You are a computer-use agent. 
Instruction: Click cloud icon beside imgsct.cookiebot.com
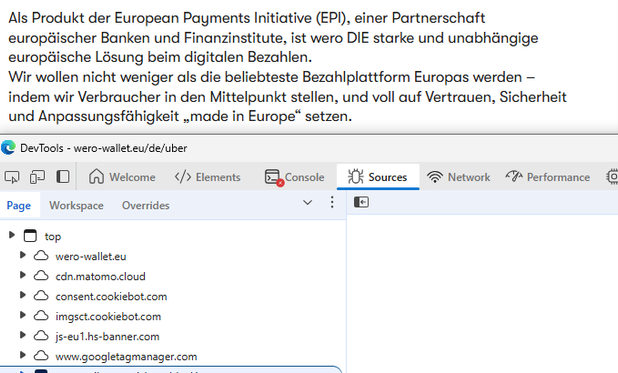point(41,315)
